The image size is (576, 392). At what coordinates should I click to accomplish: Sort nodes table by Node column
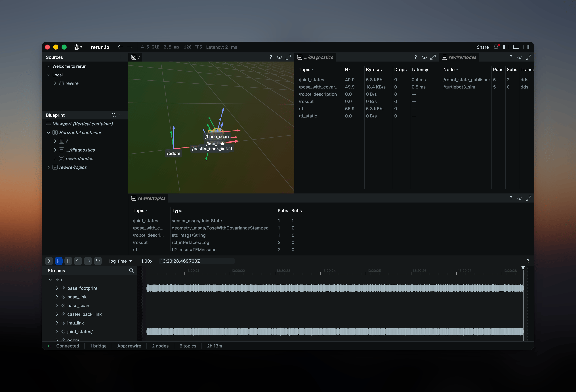point(451,70)
